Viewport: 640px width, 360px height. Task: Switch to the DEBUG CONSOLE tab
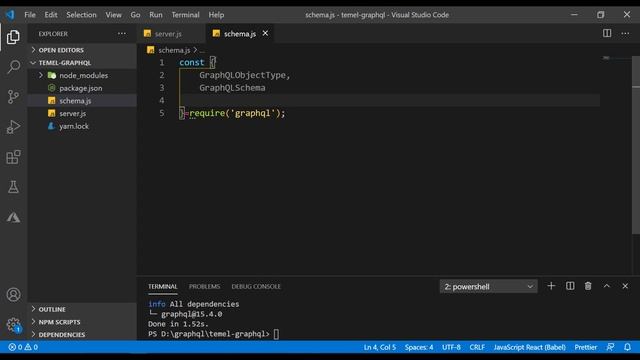click(256, 287)
